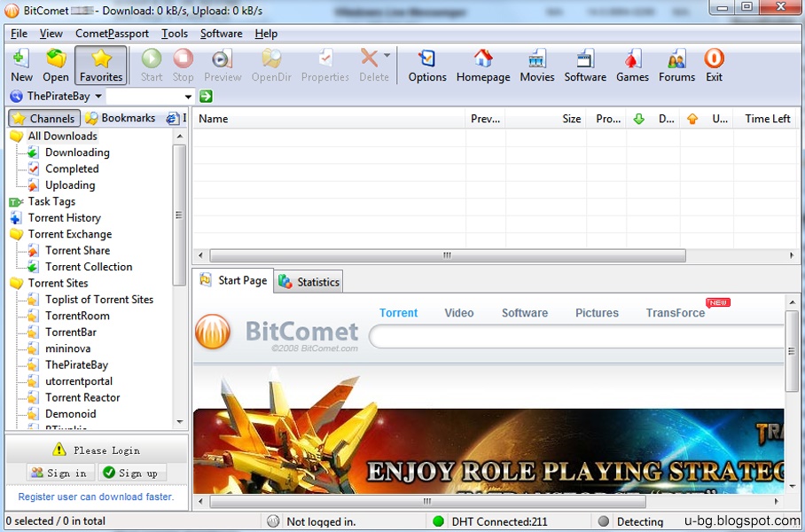Sort by the Time Left column
Viewport: 805px width, 532px height.
(764, 119)
